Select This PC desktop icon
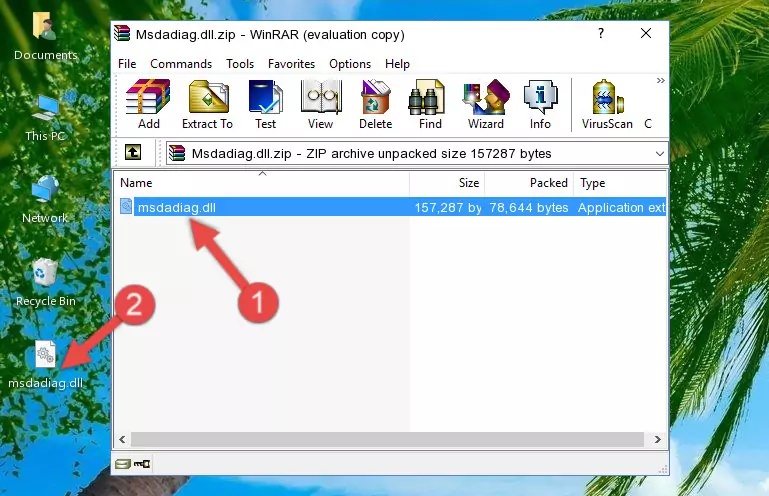 point(45,118)
